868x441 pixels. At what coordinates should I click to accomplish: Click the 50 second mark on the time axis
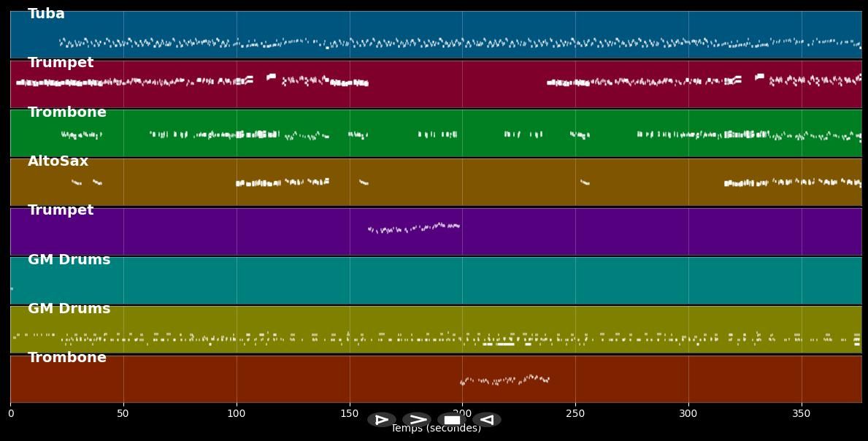[123, 414]
